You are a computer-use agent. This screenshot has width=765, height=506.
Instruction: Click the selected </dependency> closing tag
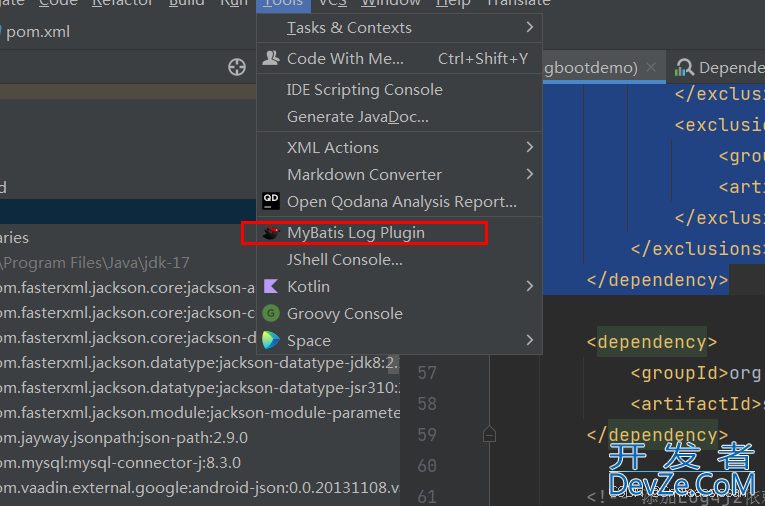[x=657, y=280]
